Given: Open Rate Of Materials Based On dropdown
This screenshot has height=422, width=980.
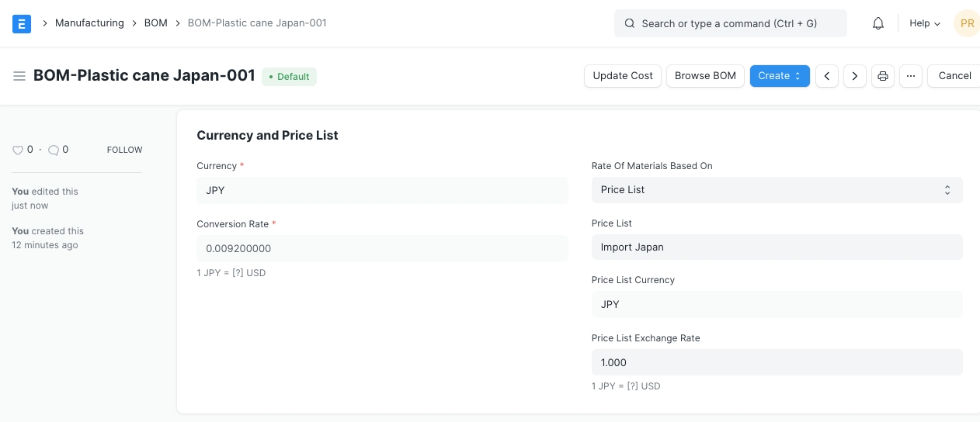Looking at the screenshot, I should pyautogui.click(x=777, y=190).
